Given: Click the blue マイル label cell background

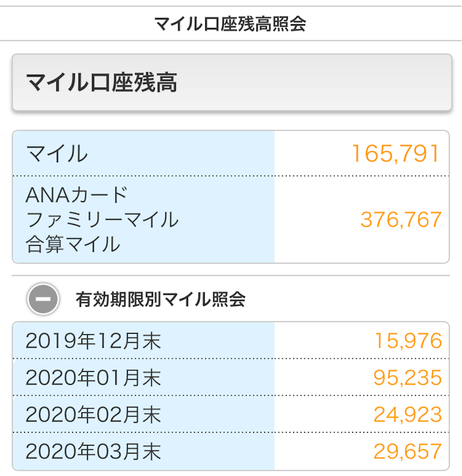Looking at the screenshot, I should (x=143, y=153).
